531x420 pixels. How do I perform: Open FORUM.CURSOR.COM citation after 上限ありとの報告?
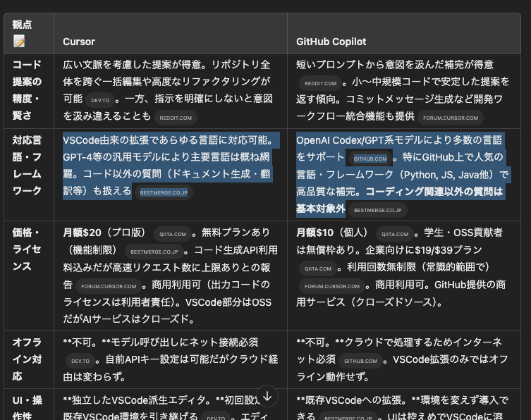pyautogui.click(x=109, y=286)
